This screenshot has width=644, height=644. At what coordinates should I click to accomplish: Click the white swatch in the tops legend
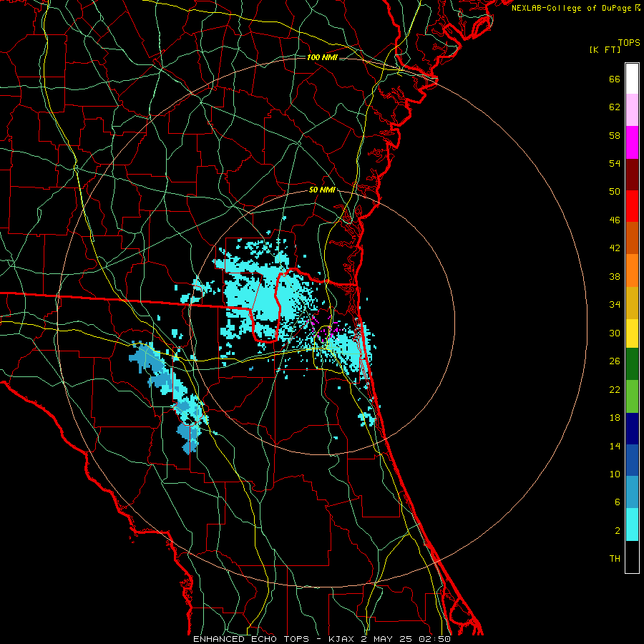point(632,79)
